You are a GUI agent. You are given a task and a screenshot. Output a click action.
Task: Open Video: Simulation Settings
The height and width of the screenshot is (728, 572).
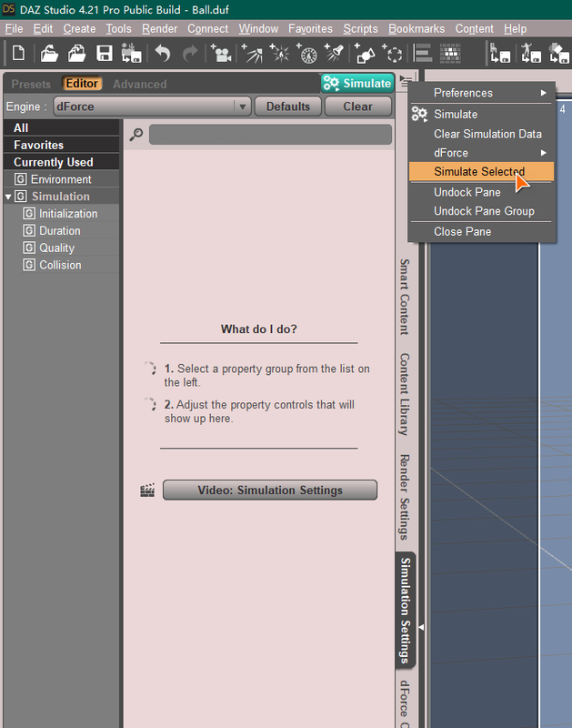[270, 490]
